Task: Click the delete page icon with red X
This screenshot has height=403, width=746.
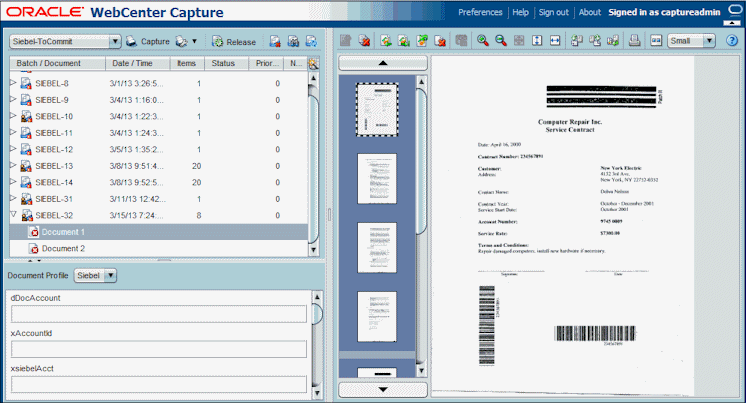Action: (440, 41)
